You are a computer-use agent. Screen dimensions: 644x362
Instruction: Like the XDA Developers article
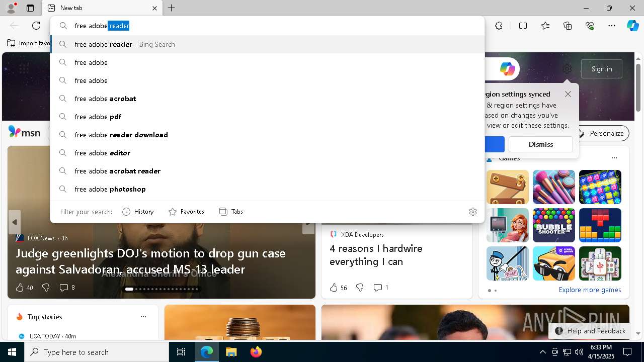coord(338,288)
